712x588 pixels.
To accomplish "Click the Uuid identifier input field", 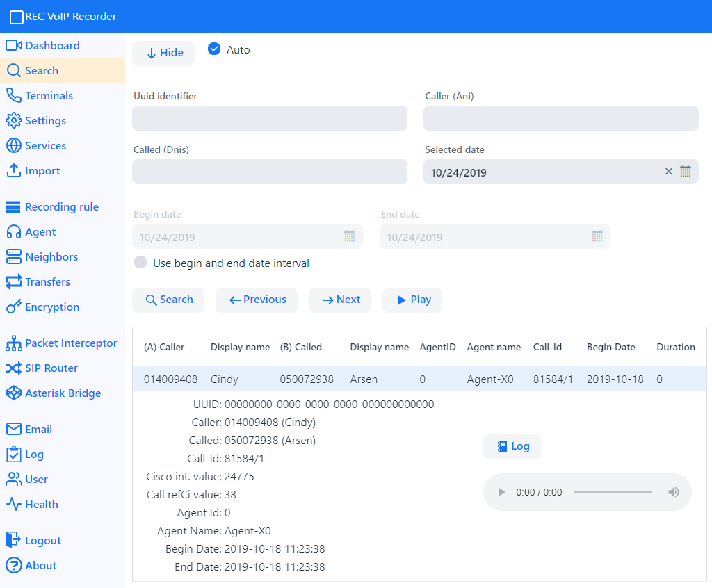I will (x=270, y=118).
